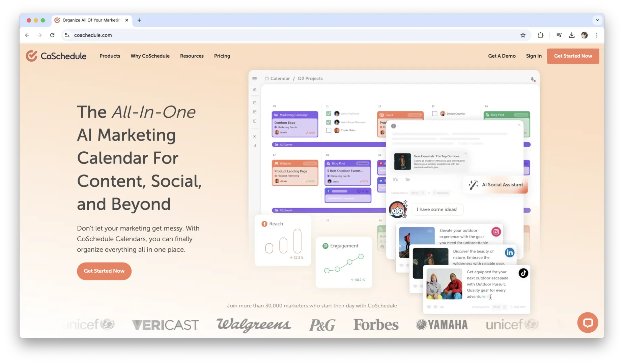Image resolution: width=624 pixels, height=364 pixels.
Task: Click the camera icon in post composer
Action: pyautogui.click(x=395, y=180)
